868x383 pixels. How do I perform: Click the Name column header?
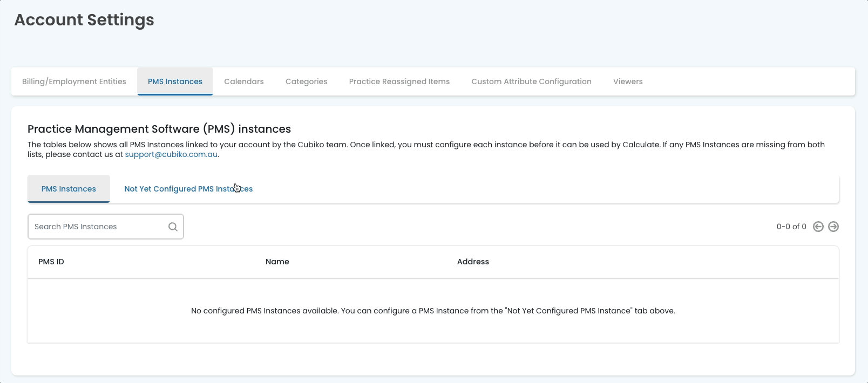click(277, 262)
